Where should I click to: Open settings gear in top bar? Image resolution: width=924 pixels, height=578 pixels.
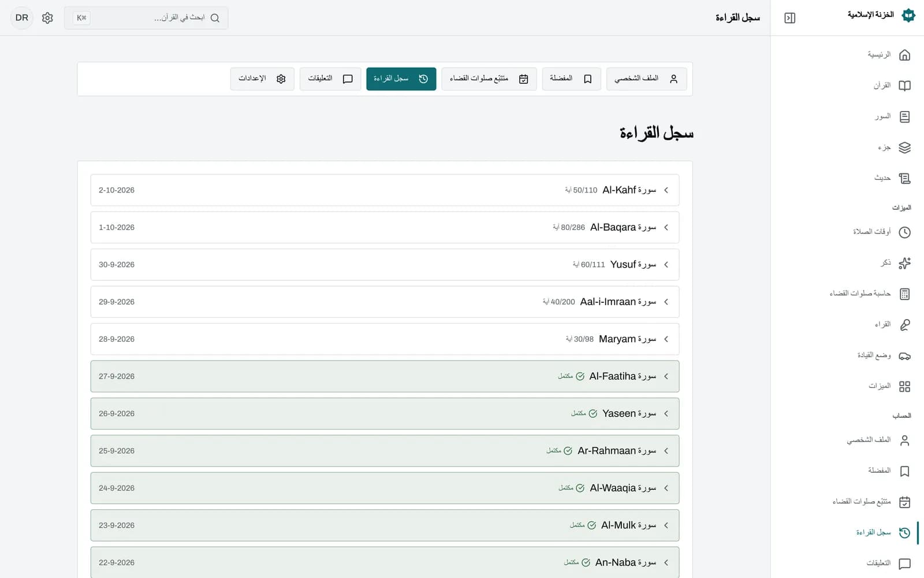pyautogui.click(x=47, y=18)
